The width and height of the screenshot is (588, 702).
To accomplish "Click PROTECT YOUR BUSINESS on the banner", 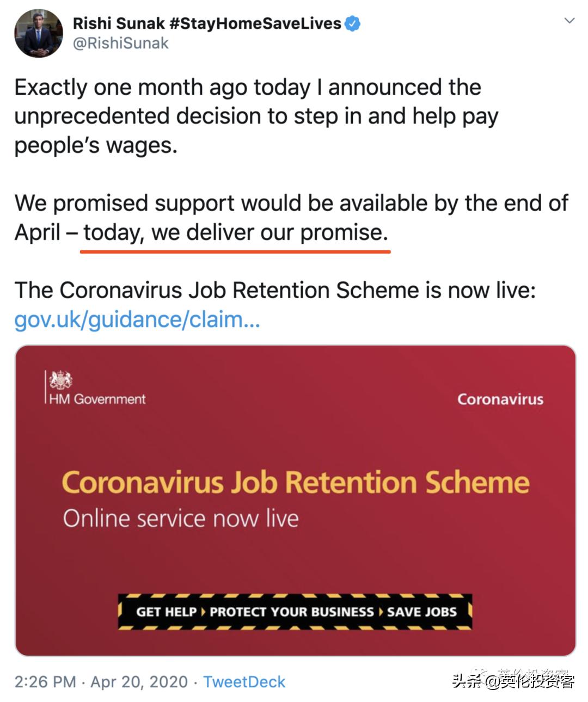I will 292,612.
